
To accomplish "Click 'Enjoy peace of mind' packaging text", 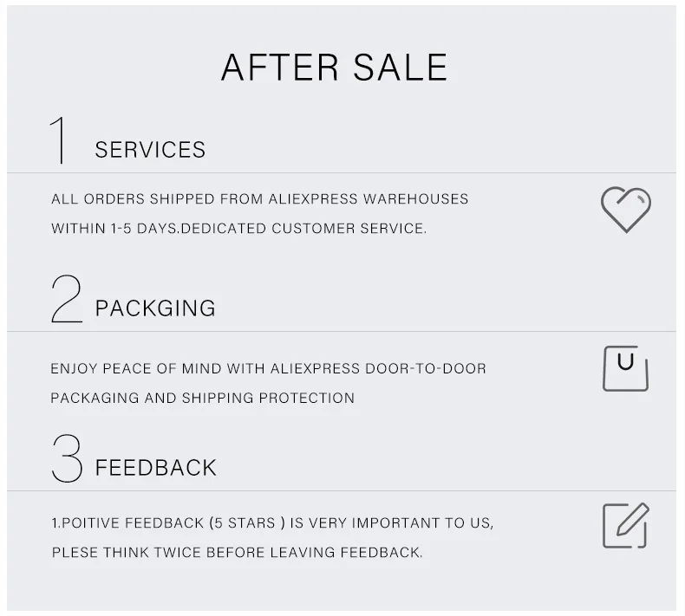I will pyautogui.click(x=268, y=368).
